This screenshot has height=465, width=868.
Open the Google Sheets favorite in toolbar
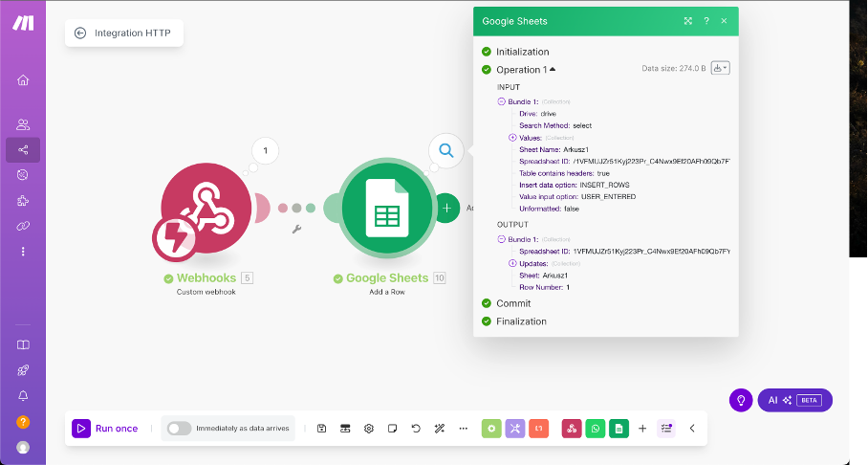pyautogui.click(x=618, y=429)
